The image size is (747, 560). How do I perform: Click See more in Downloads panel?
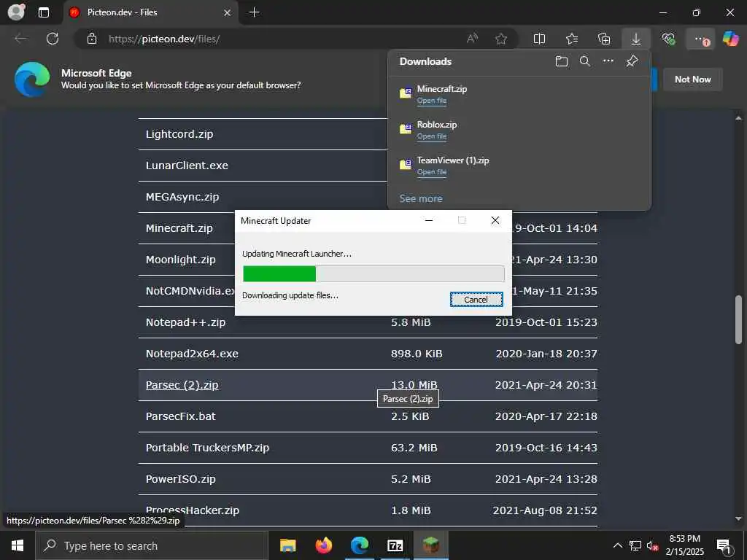point(421,198)
